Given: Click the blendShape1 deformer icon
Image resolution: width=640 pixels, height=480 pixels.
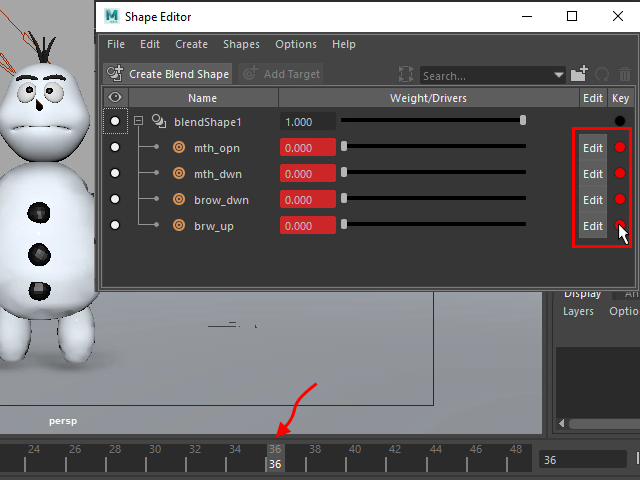Looking at the screenshot, I should tap(158, 122).
